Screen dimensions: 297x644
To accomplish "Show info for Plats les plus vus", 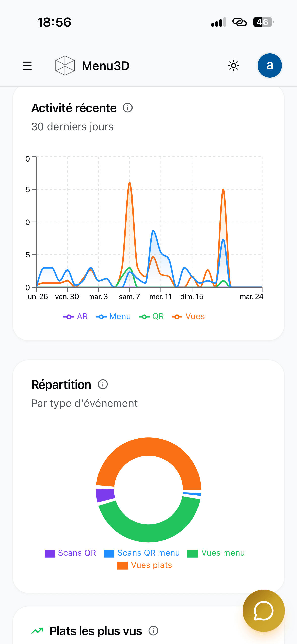I will pyautogui.click(x=153, y=631).
